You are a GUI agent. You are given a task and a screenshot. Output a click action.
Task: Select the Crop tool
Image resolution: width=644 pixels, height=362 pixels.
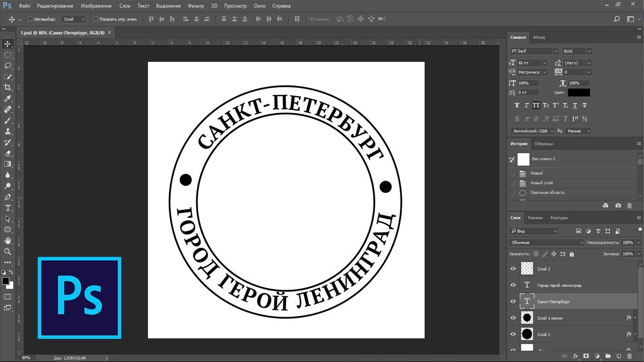[x=8, y=87]
